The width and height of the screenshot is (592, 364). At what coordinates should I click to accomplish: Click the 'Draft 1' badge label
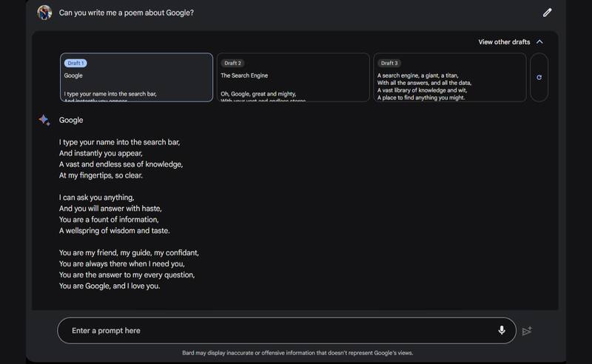click(x=75, y=63)
